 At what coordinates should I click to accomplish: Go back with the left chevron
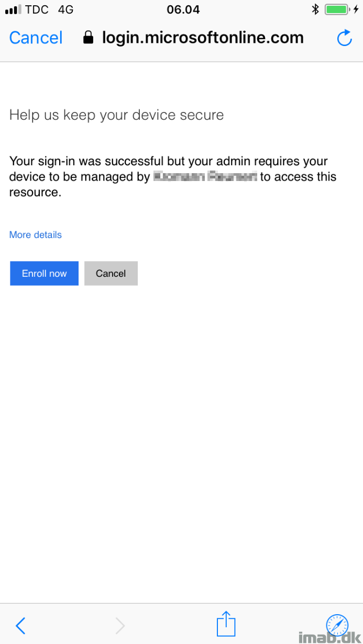pos(20,625)
